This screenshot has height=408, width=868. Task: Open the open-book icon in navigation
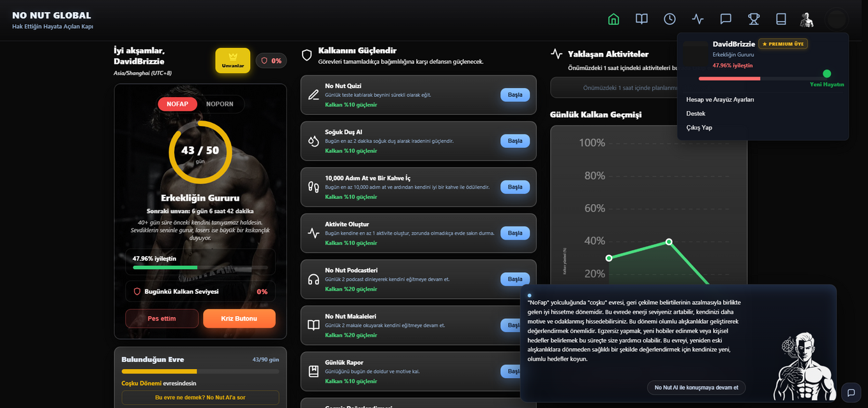pyautogui.click(x=641, y=19)
